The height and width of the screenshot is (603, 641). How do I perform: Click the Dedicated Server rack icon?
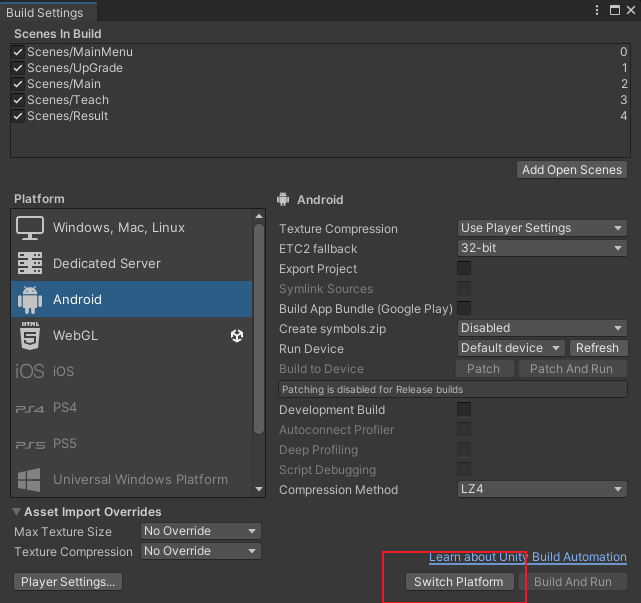tap(30, 263)
